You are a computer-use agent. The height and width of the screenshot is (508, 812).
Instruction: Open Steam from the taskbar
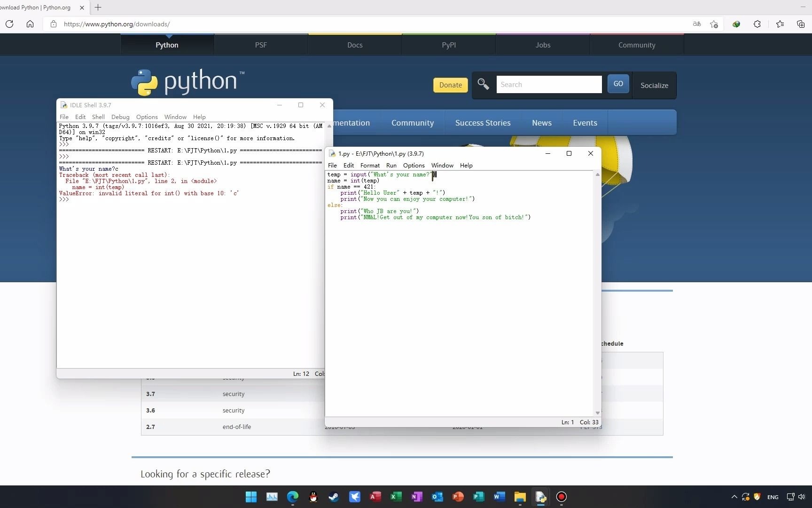[x=334, y=497]
